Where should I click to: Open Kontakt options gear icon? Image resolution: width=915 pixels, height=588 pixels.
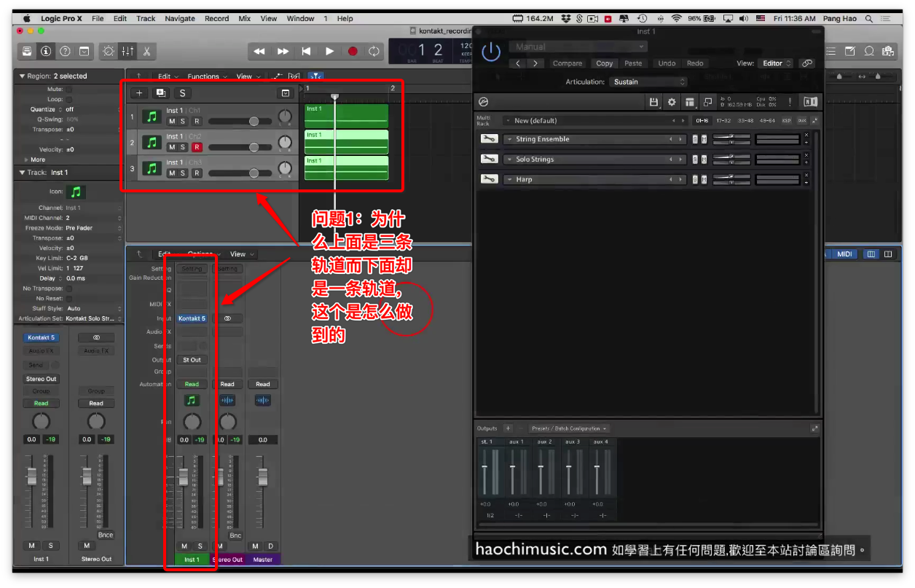click(672, 102)
